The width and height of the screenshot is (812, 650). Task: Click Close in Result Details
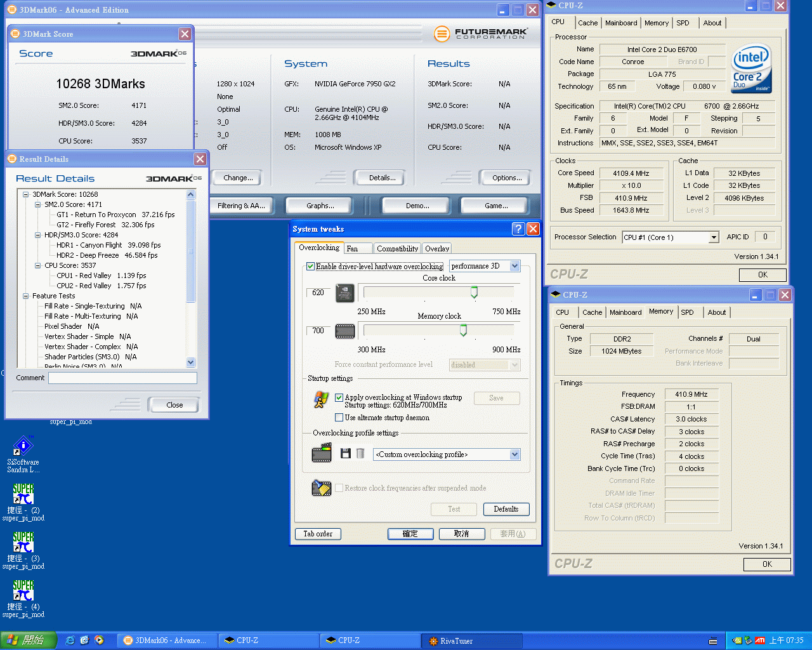174,405
